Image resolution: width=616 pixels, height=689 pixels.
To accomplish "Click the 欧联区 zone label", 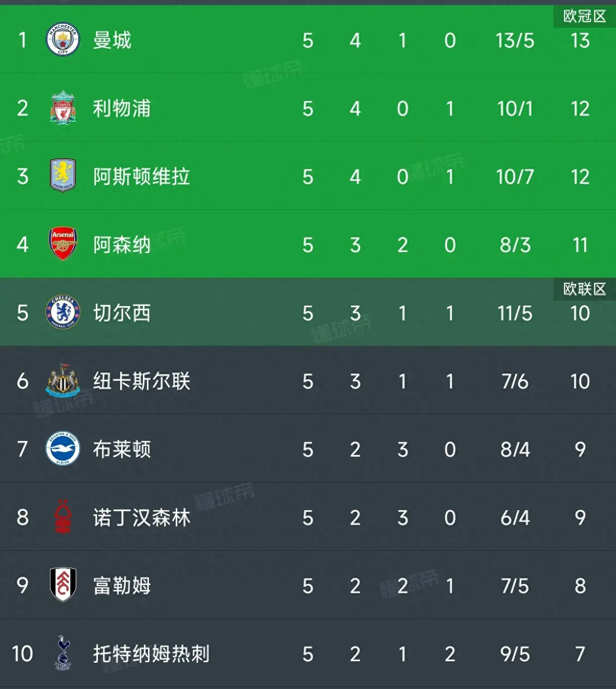I will pyautogui.click(x=584, y=289).
